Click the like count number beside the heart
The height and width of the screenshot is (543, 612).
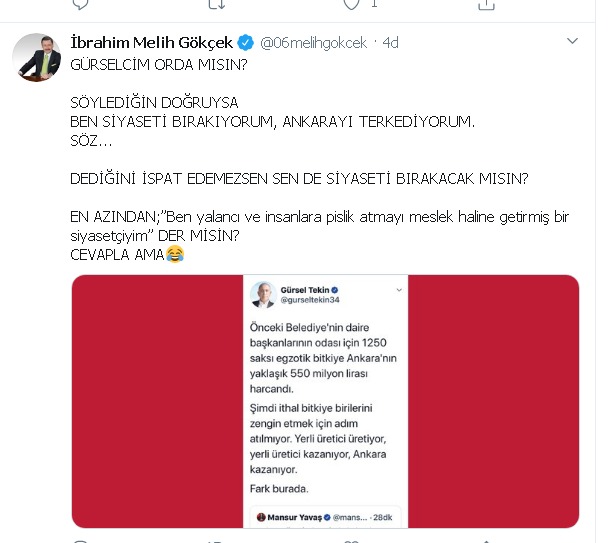click(374, 4)
